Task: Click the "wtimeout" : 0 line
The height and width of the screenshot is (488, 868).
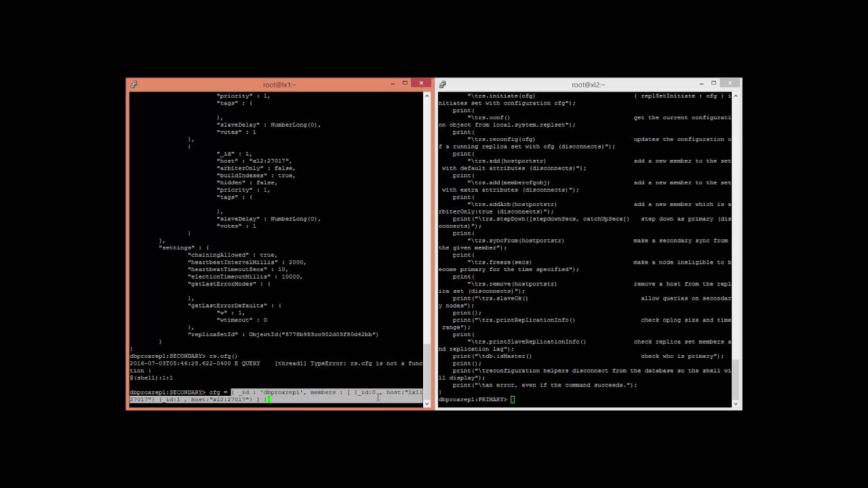Action: click(242, 320)
